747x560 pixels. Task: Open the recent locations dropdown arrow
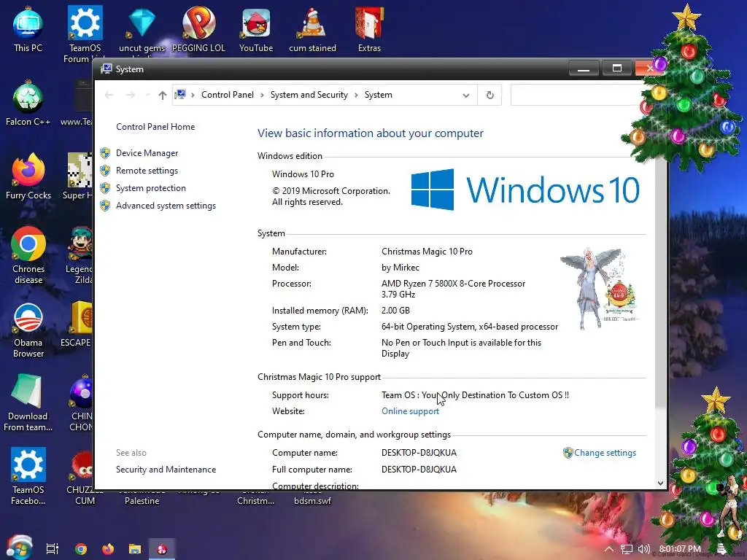point(147,95)
